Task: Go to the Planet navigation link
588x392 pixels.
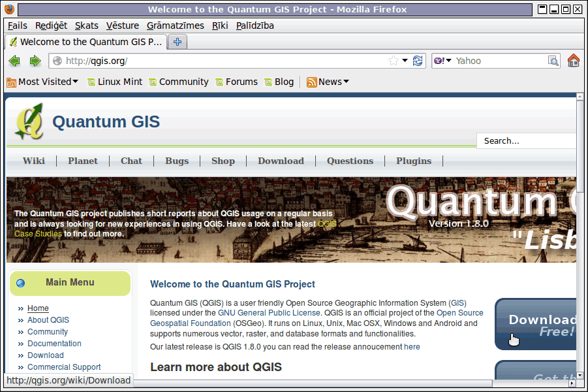Action: pos(83,161)
